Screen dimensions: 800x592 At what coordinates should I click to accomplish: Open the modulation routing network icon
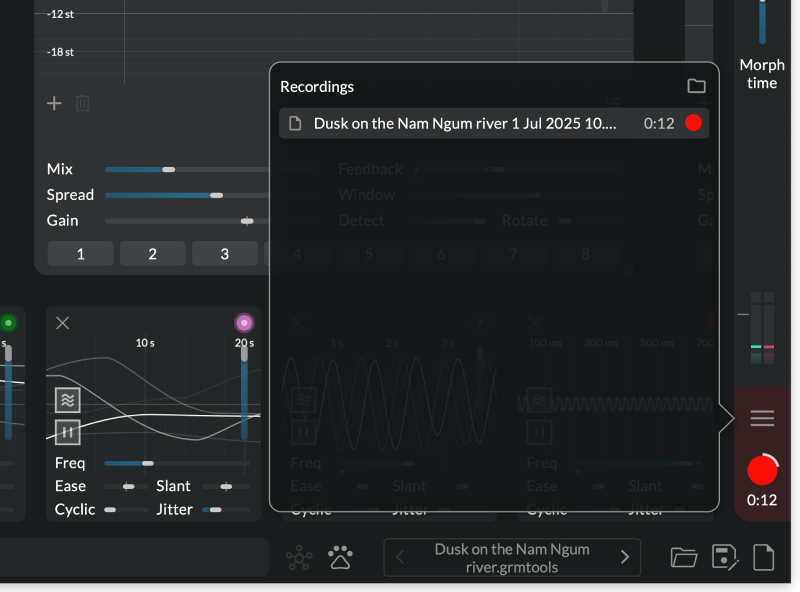coord(299,557)
